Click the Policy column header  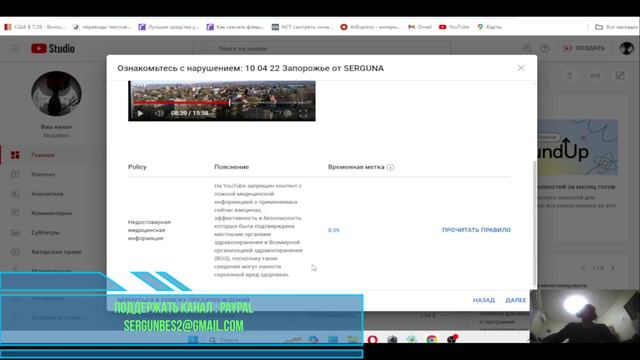pos(137,167)
